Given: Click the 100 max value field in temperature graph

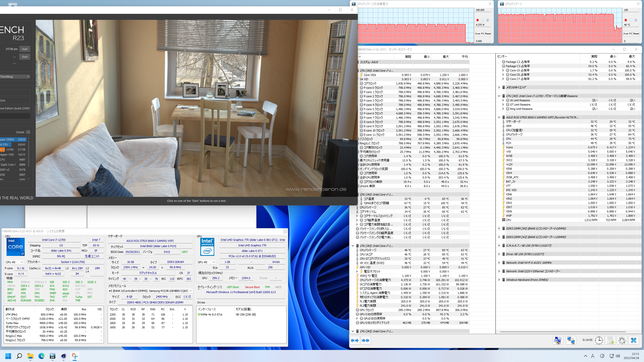Looking at the screenshot, I should coord(631,10).
